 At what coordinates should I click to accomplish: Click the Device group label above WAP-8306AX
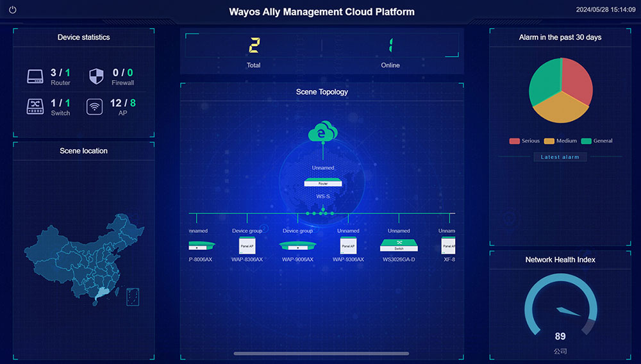247,231
